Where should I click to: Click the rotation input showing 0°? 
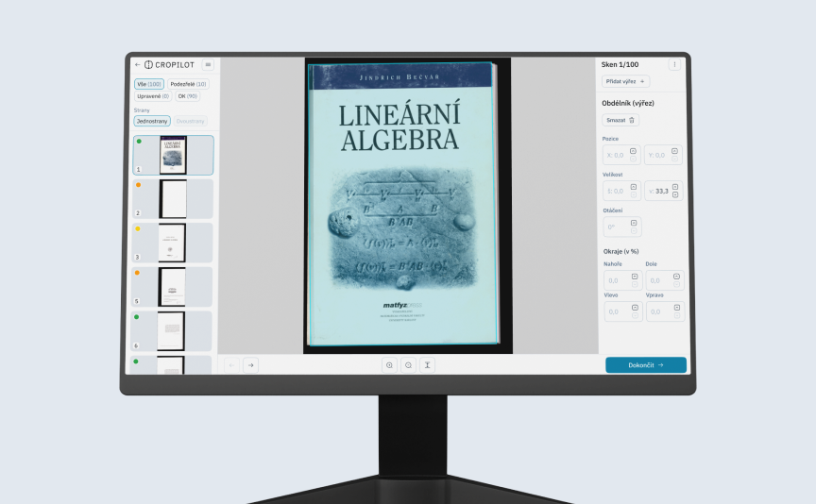622,227
